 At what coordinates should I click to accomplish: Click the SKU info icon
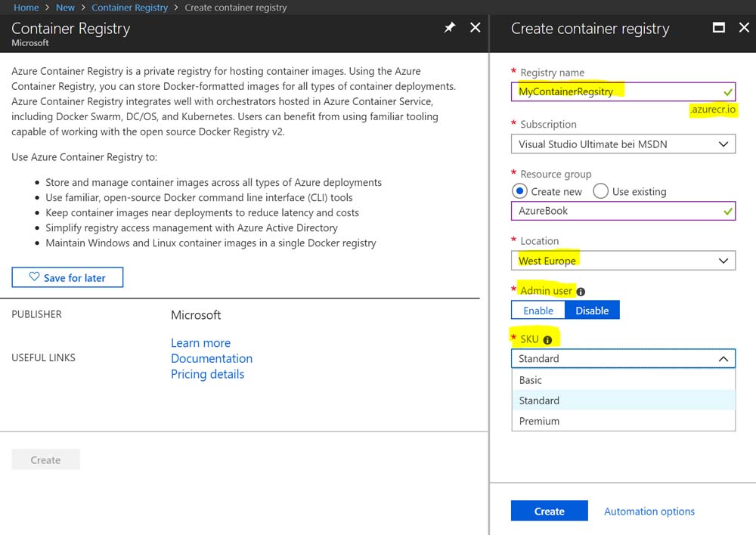tap(547, 340)
